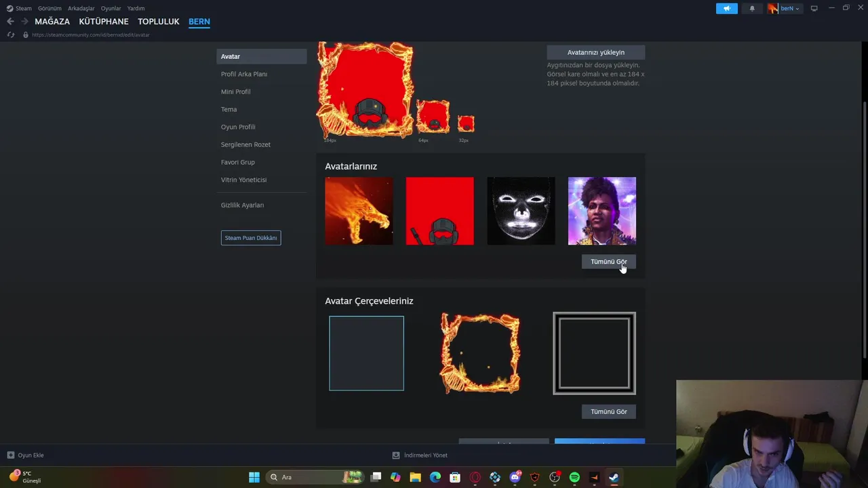Select the fire dragon avatar
Screen dimensions: 868x488
coord(359,211)
